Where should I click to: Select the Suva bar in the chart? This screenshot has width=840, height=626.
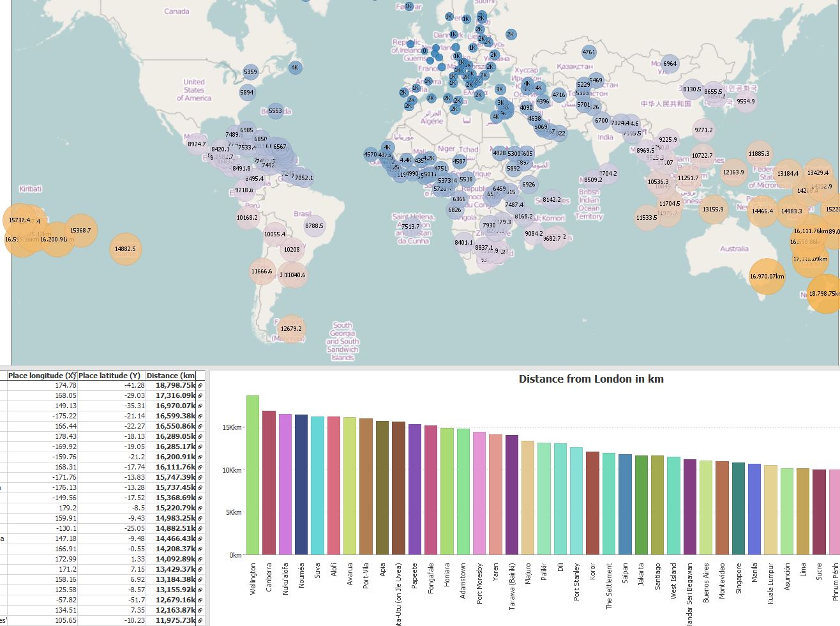(x=318, y=485)
